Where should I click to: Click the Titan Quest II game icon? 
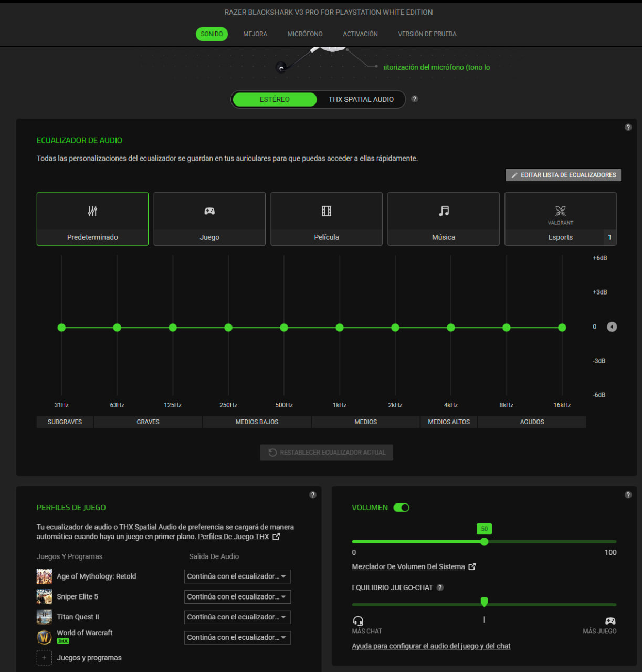pos(44,617)
